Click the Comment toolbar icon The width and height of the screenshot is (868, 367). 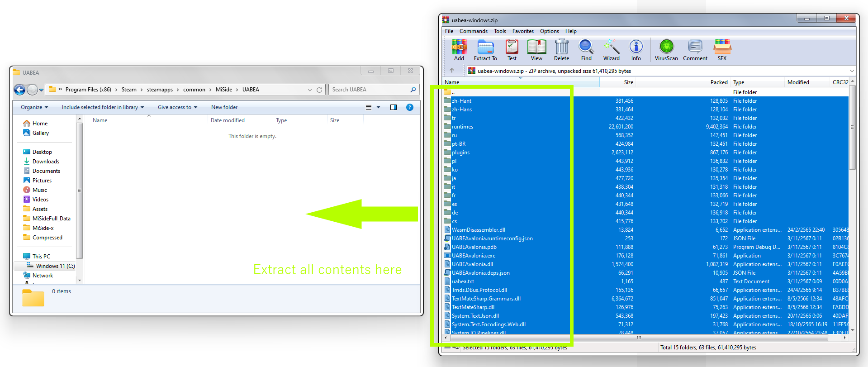(x=695, y=50)
